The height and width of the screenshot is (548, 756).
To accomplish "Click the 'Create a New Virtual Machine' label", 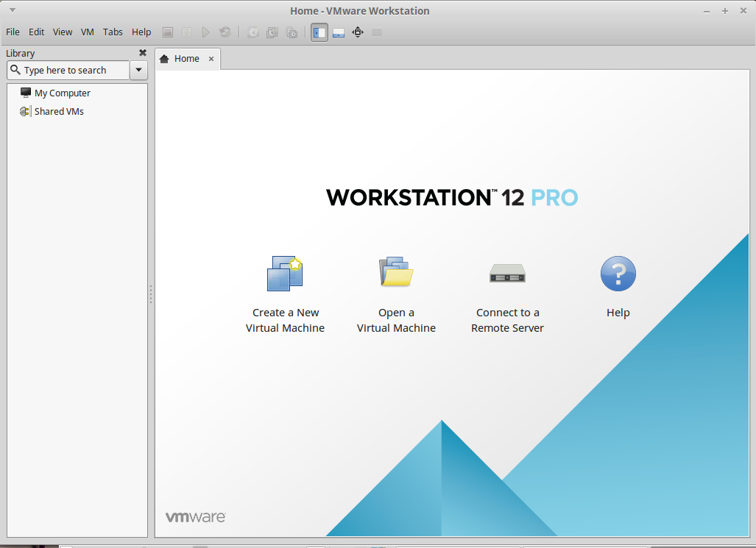I will [285, 320].
